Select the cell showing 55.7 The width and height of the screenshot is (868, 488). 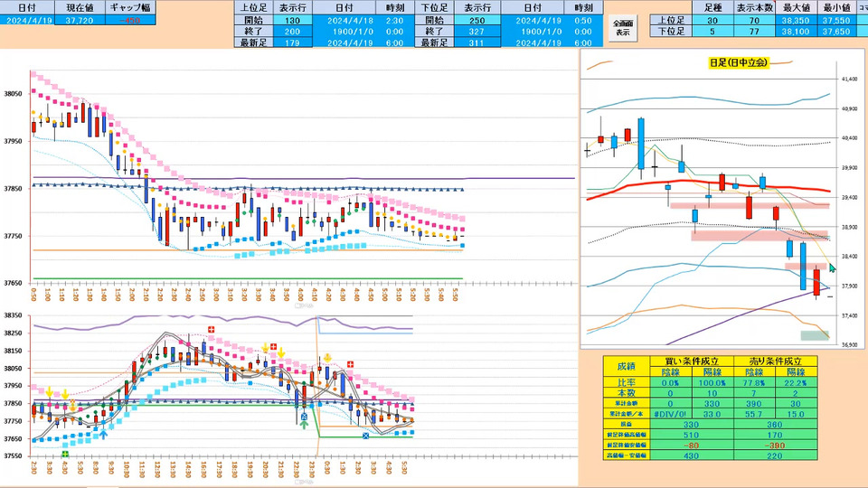(x=754, y=414)
